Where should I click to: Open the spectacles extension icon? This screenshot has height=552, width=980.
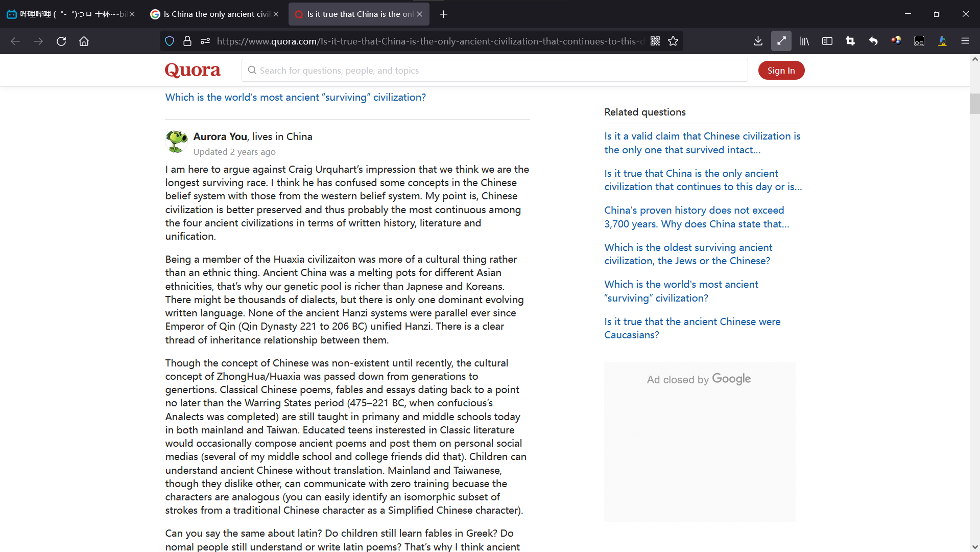coord(919,41)
